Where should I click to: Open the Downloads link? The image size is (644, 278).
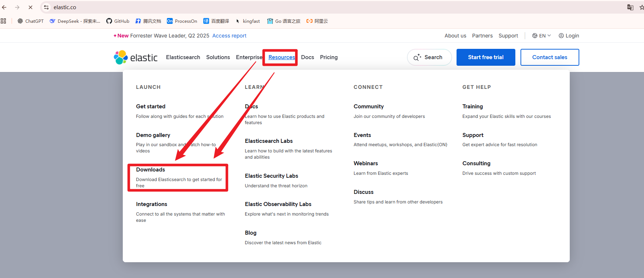150,170
